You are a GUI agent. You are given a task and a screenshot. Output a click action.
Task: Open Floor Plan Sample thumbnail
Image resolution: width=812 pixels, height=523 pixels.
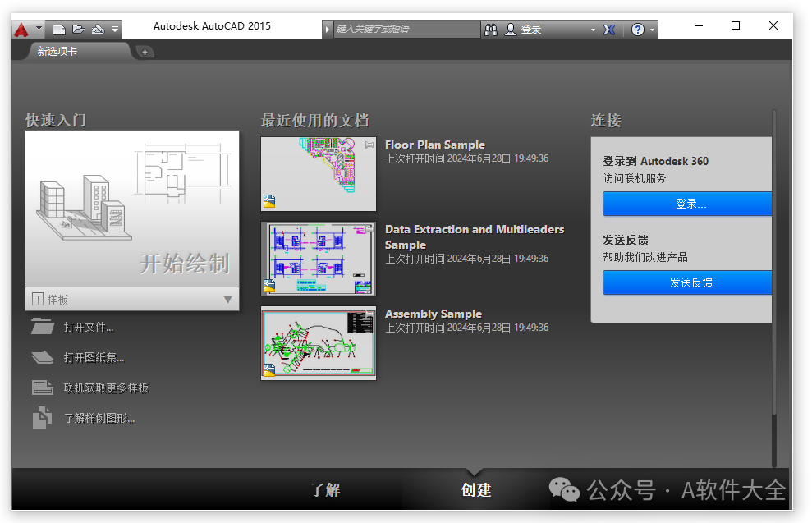(x=319, y=174)
